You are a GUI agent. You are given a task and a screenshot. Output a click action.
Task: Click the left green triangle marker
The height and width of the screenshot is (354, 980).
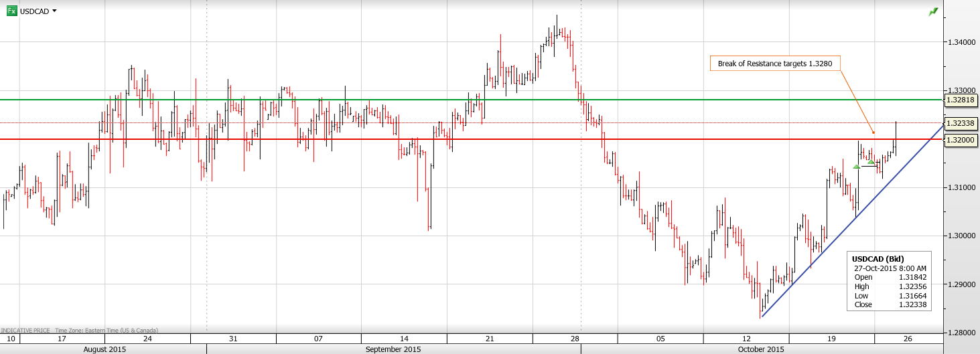(856, 166)
